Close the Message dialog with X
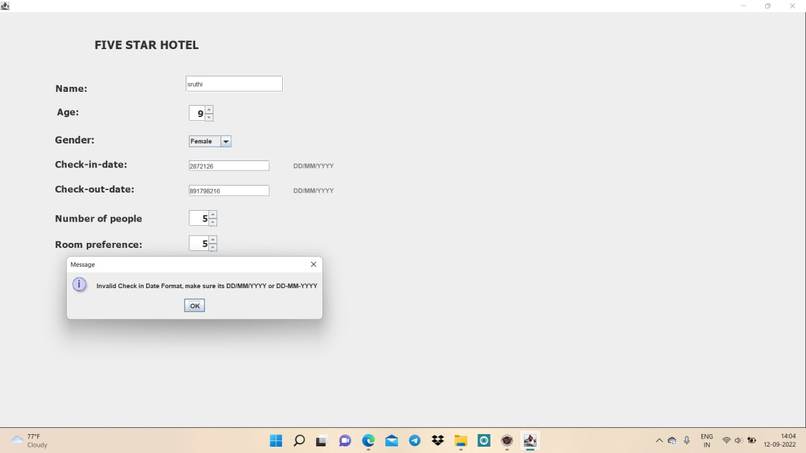 (314, 264)
